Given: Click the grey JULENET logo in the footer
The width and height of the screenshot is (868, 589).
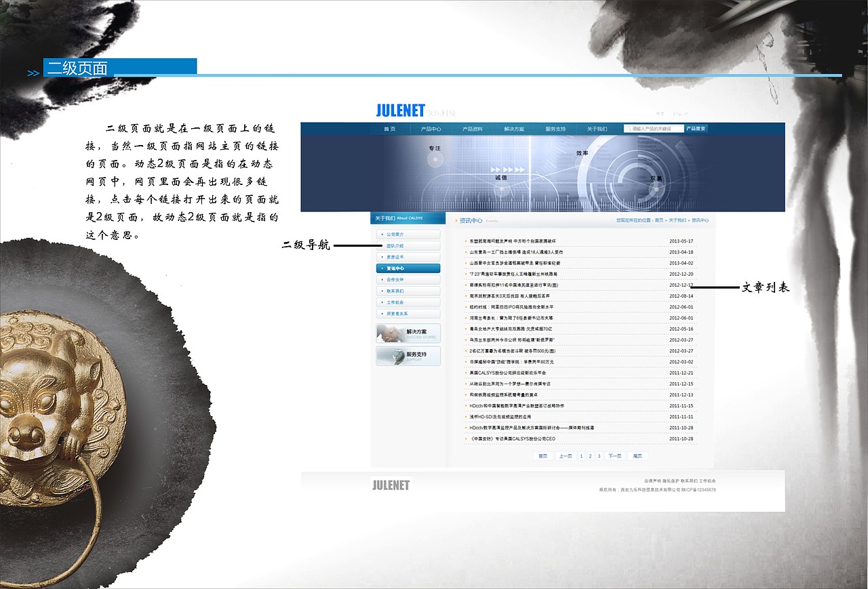Looking at the screenshot, I should coord(391,485).
